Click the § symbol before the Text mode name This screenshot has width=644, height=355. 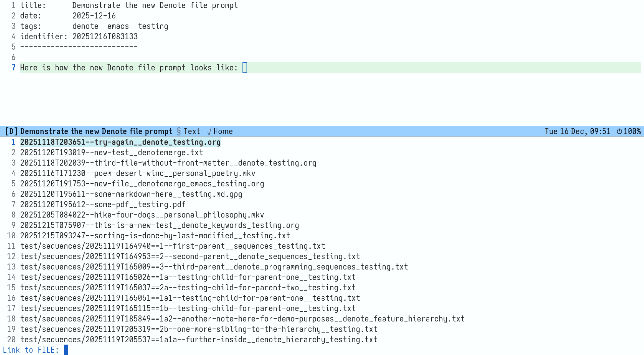(x=179, y=131)
